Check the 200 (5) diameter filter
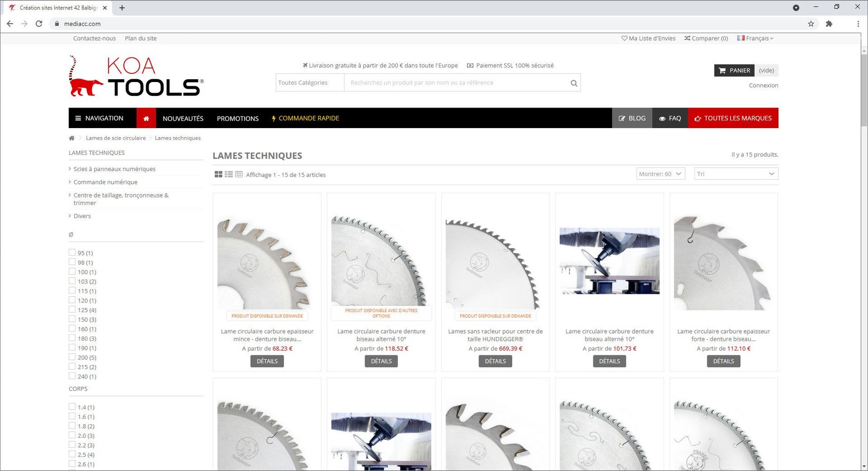Viewport: 868px width, 471px height. point(72,357)
